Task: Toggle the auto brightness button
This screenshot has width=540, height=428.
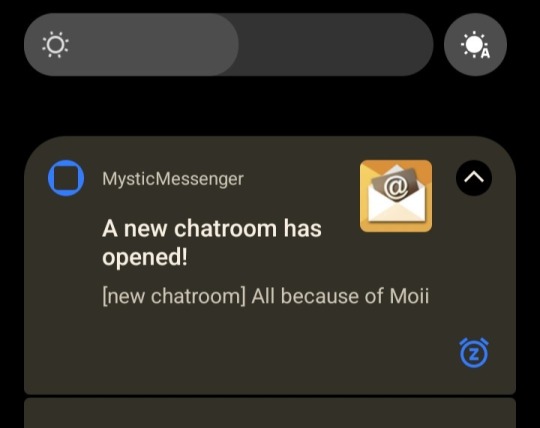Action: click(475, 45)
